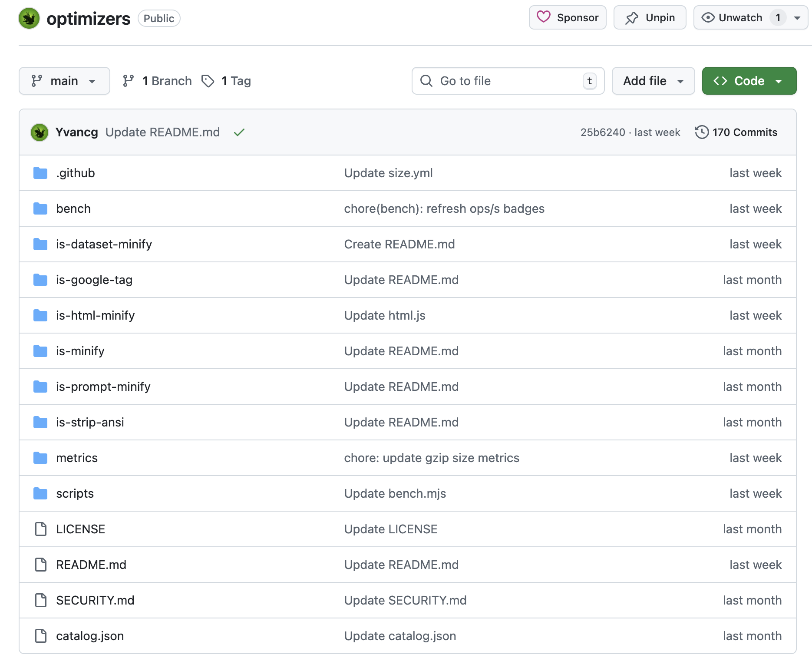The height and width of the screenshot is (661, 812).
Task: Click the tag icon beside '1 Tag'
Action: pyautogui.click(x=208, y=81)
